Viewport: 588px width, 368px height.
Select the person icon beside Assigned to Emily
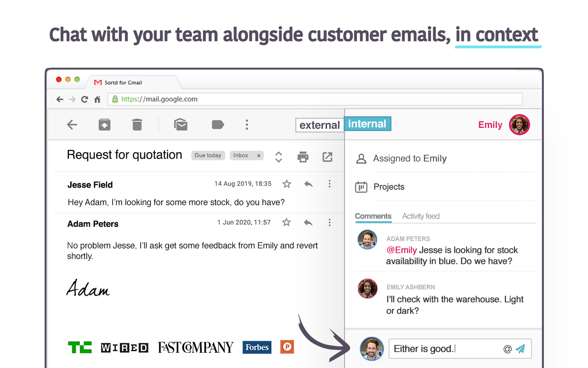point(362,159)
